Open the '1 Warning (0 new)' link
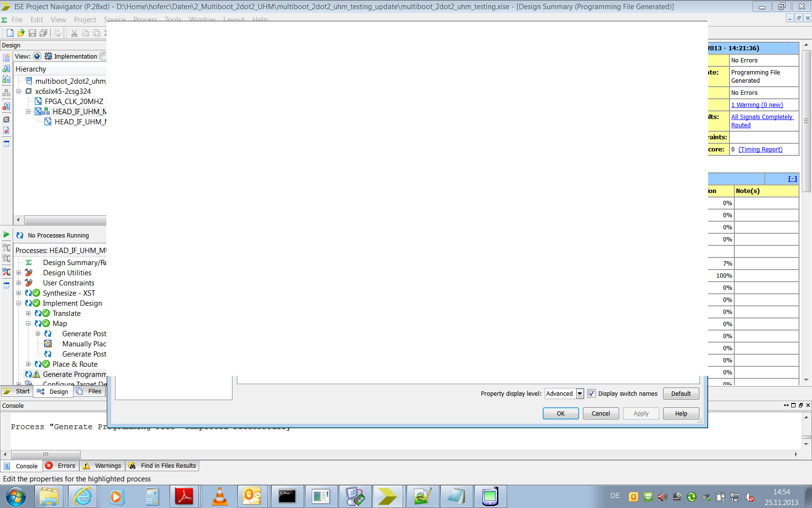The width and height of the screenshot is (812, 508). point(757,105)
